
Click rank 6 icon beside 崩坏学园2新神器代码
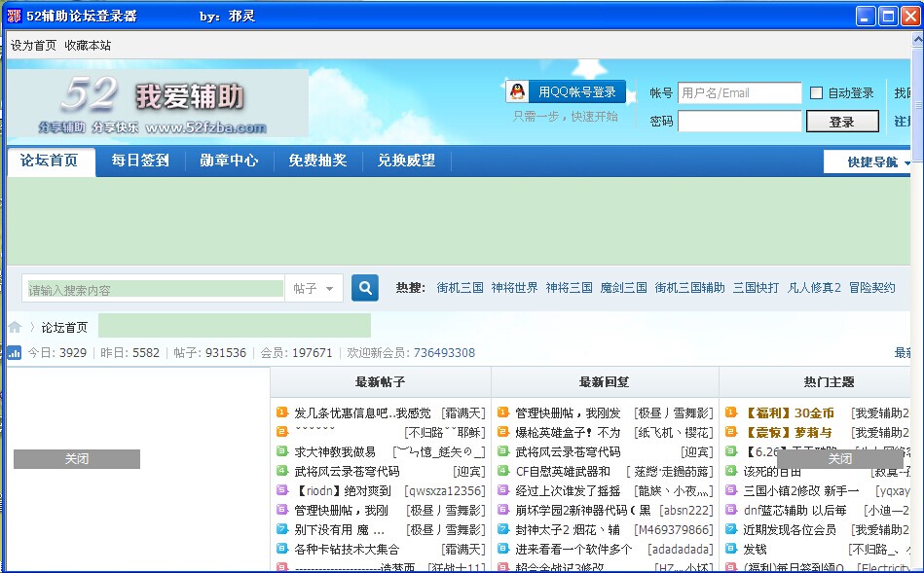pos(503,510)
